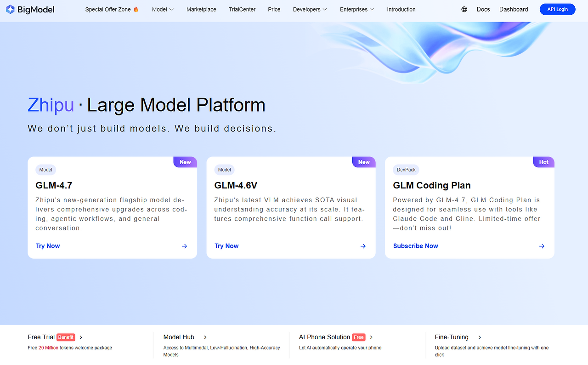Click the Free badge next to AI Phone Solution
588x365 pixels.
pos(359,337)
